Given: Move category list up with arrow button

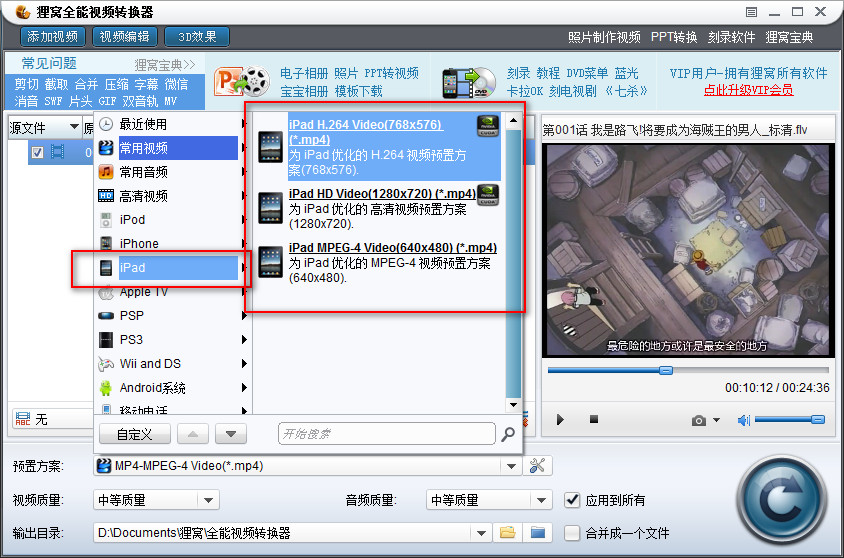Looking at the screenshot, I should pos(193,434).
